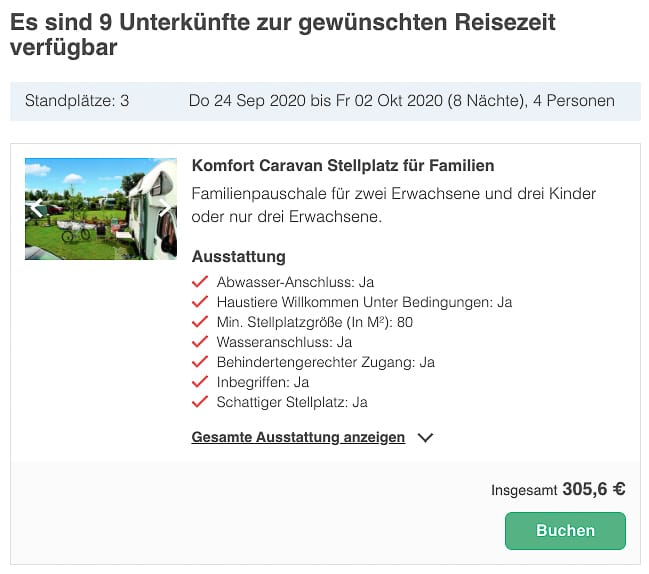649x574 pixels.
Task: Open the caravan pitch photo thumbnail
Action: 100,208
